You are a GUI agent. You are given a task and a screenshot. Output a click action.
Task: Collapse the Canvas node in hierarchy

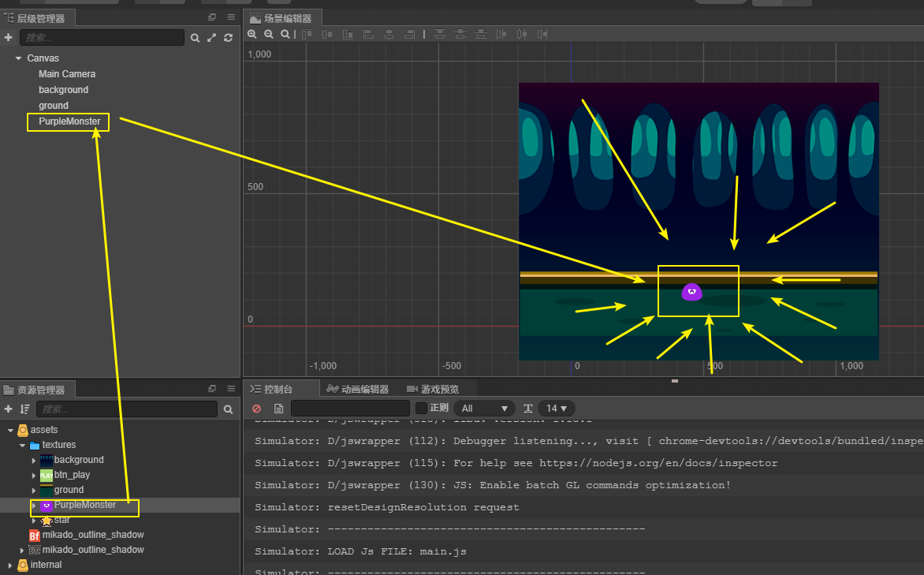(x=18, y=58)
